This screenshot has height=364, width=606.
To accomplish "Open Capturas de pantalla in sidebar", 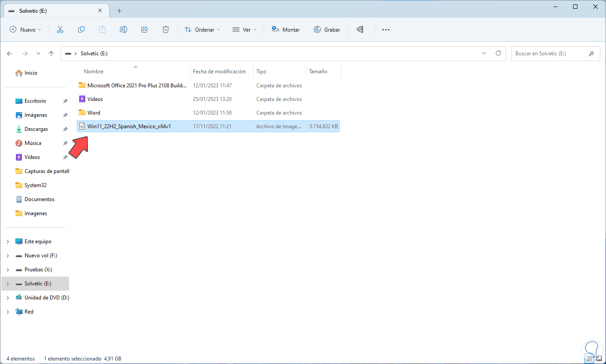I will (42, 171).
